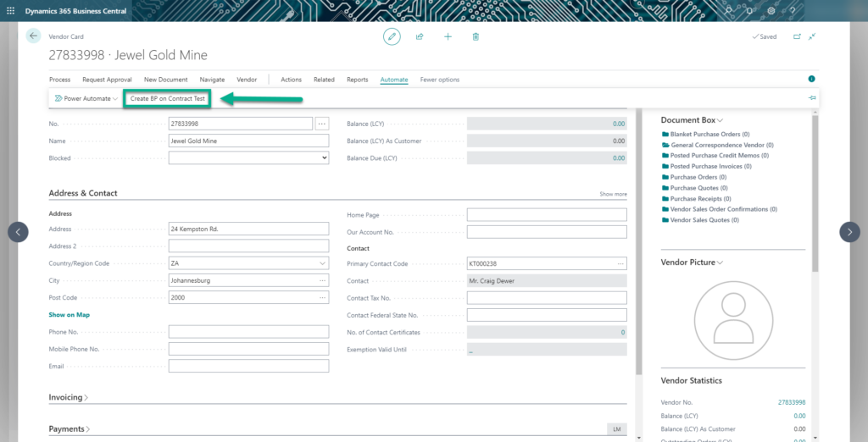
Task: Open Country/Region Code dropdown
Action: 323,264
